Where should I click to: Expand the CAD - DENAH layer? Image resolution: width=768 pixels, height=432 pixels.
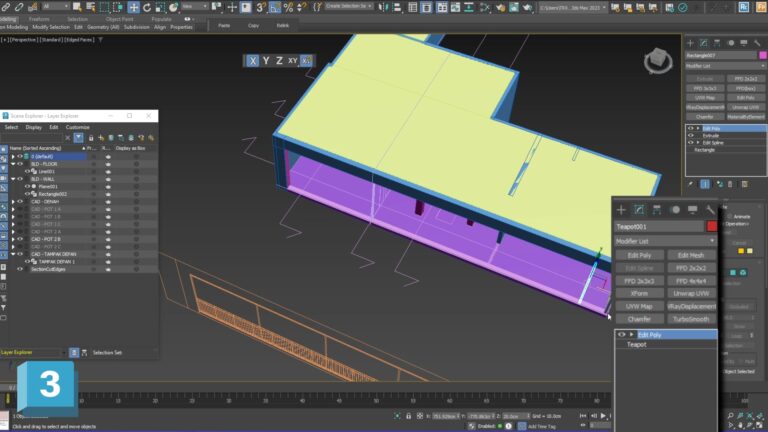[x=13, y=201]
